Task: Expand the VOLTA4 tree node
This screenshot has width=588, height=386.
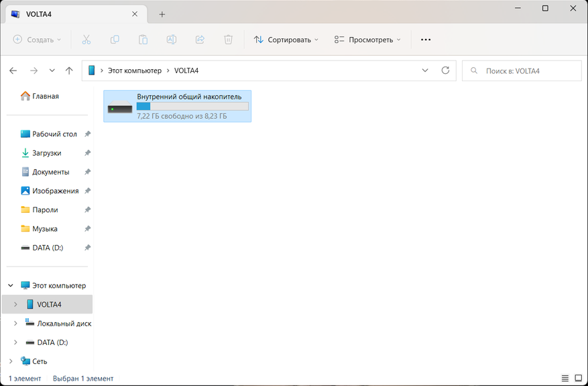Action: (x=15, y=305)
